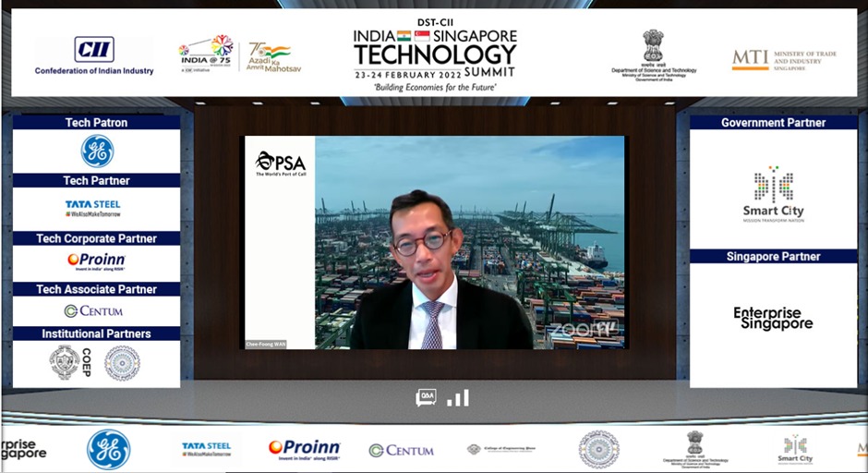Click the "Singapore Partner" heading
The height and width of the screenshot is (473, 868).
tap(773, 257)
